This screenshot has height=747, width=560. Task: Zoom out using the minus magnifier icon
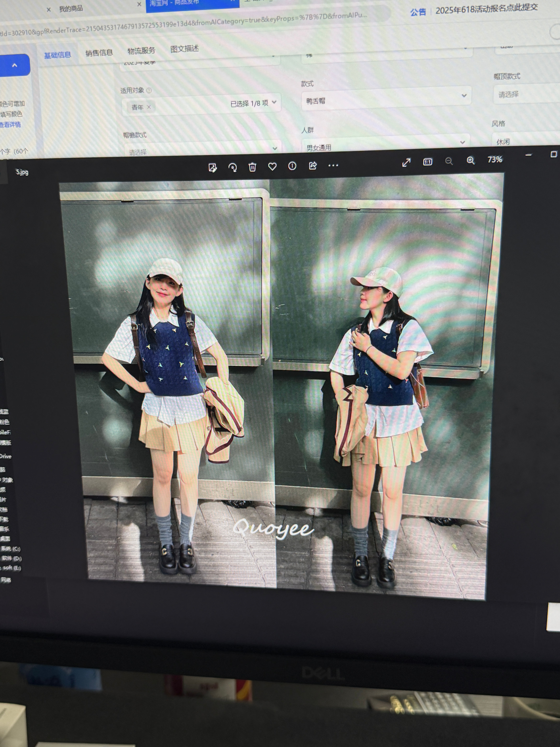tap(449, 161)
